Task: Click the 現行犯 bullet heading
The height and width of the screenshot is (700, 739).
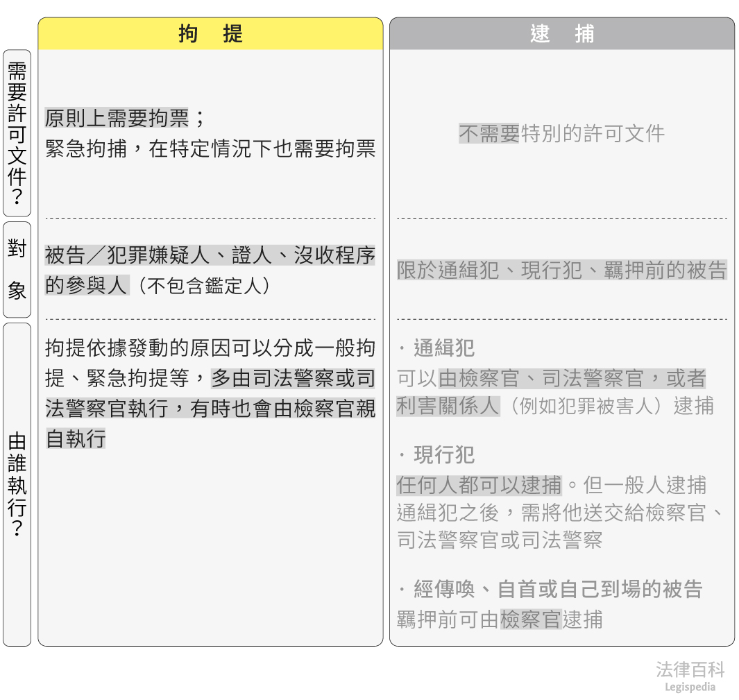Action: point(444,455)
